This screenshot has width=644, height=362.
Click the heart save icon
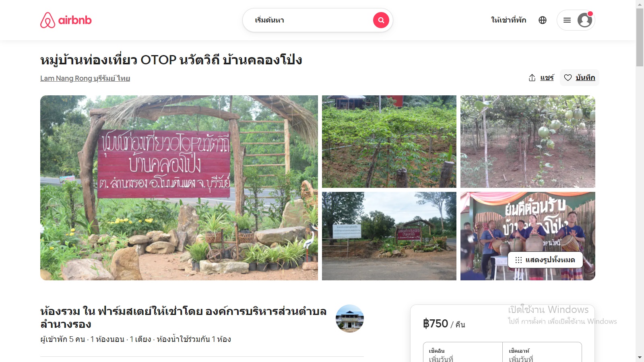click(x=568, y=78)
